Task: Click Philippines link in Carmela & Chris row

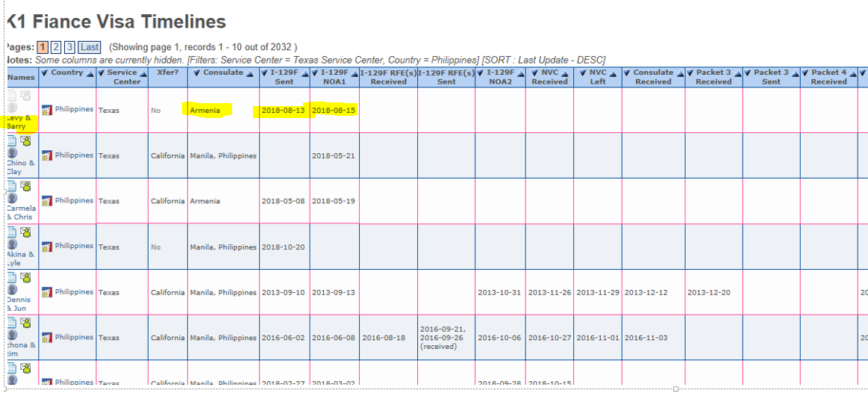Action: pos(74,200)
